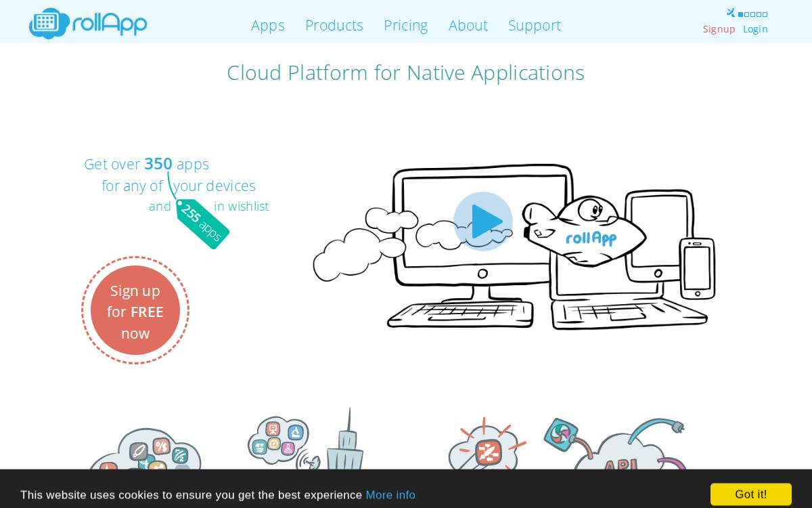Click the cookie notice message text
Viewport: 812px width, 508px height.
tap(191, 494)
